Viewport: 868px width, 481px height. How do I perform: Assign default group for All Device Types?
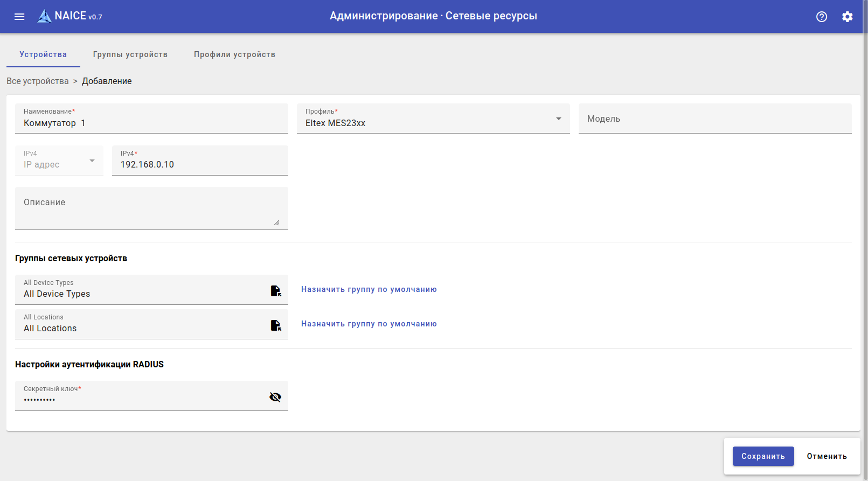[x=369, y=289]
